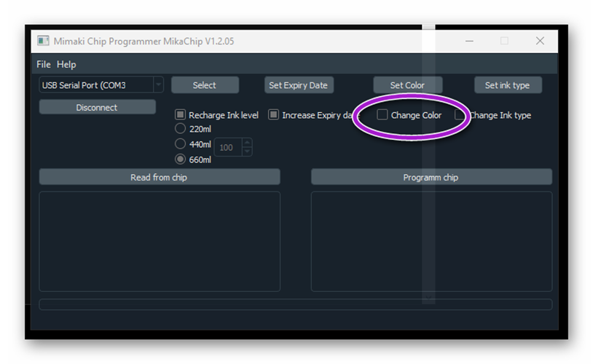
Task: Click the Programm chip button
Action: (x=431, y=177)
